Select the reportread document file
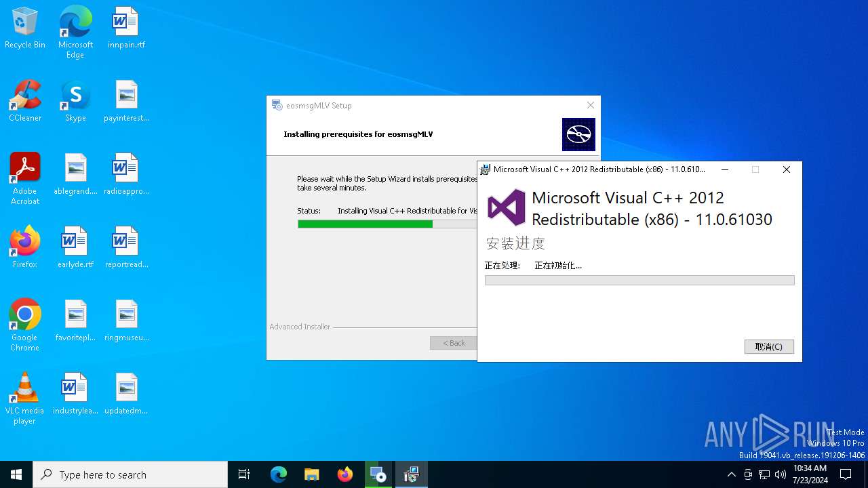868x488 pixels. (126, 247)
